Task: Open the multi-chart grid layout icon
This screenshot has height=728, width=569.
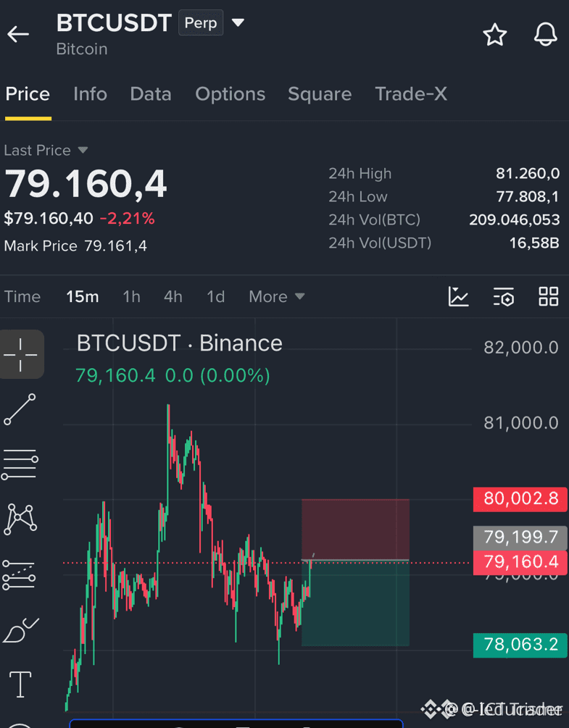Action: point(548,296)
